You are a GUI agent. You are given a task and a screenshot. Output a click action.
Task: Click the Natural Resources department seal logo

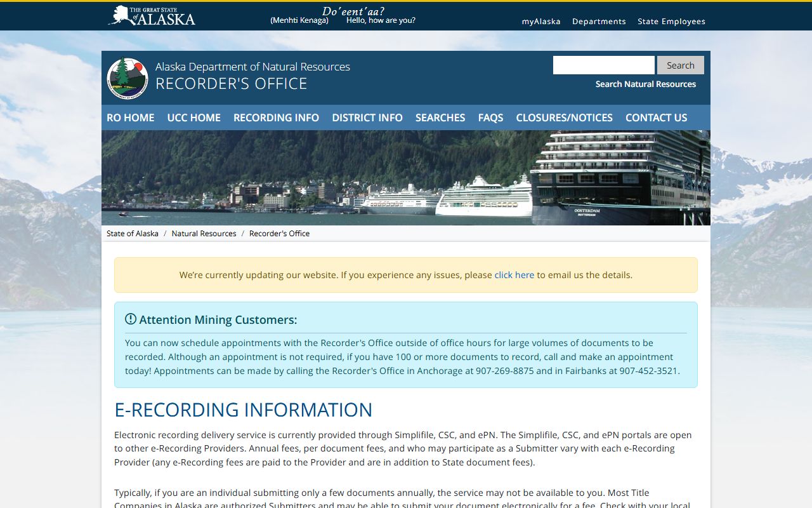128,78
